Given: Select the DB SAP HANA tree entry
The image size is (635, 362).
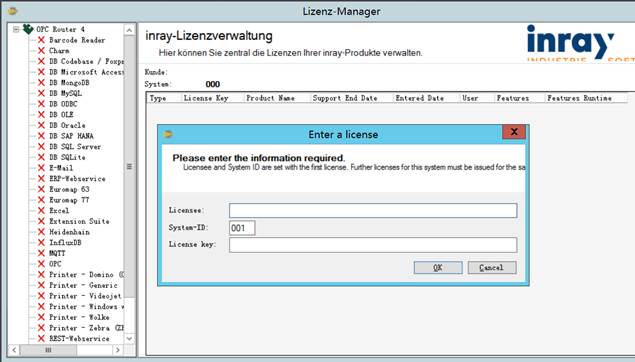Looking at the screenshot, I should [x=71, y=136].
